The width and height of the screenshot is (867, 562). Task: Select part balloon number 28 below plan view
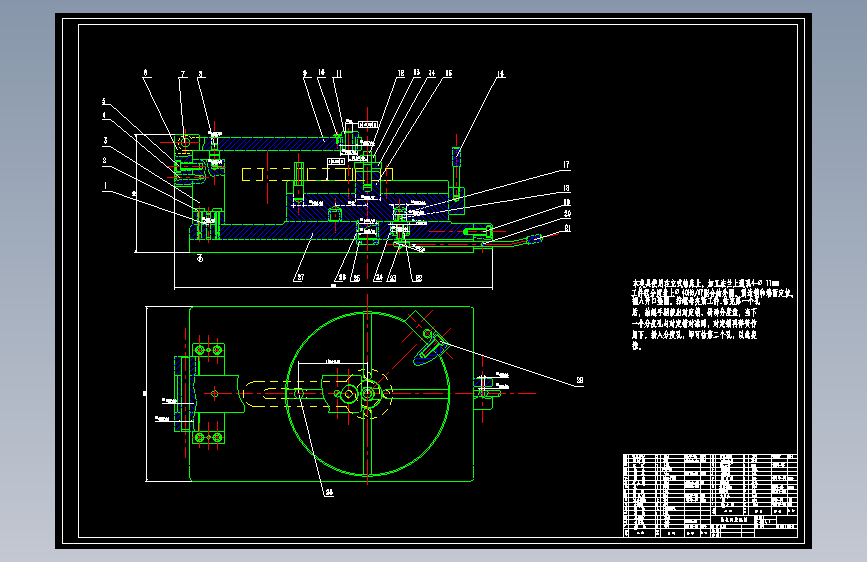pyautogui.click(x=329, y=492)
